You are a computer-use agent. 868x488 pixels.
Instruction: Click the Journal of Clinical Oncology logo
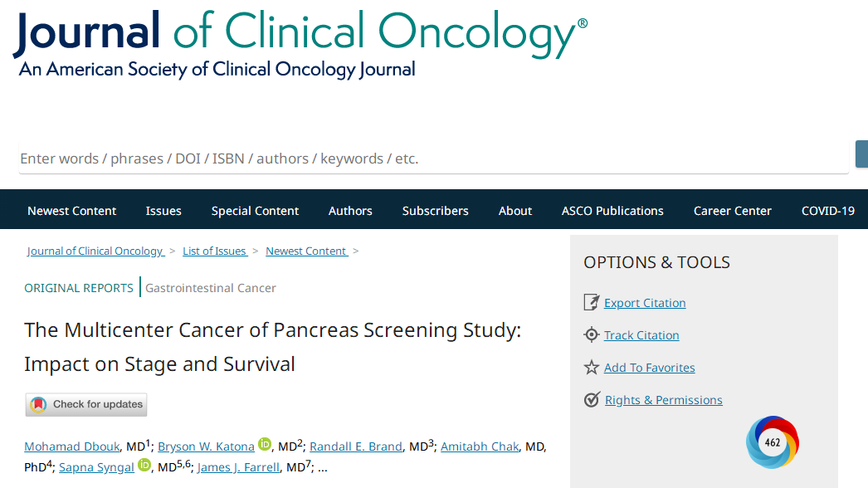point(300,41)
